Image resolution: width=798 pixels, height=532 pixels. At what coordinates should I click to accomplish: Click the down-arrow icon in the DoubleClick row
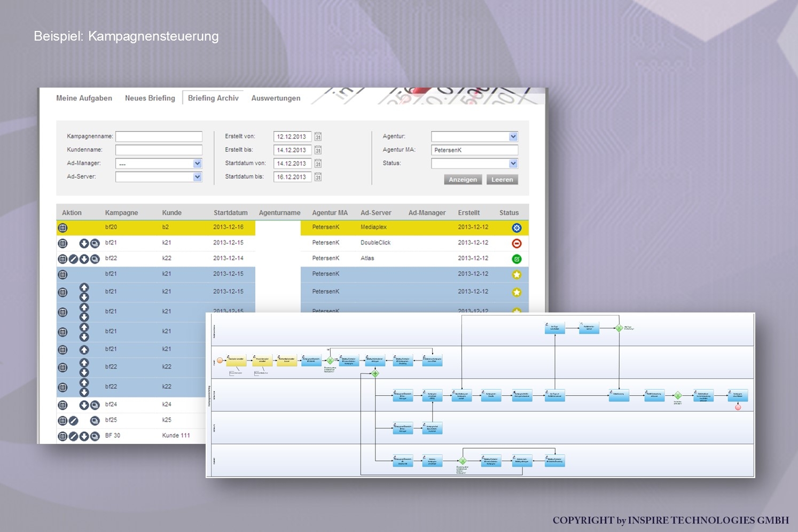[x=84, y=244]
